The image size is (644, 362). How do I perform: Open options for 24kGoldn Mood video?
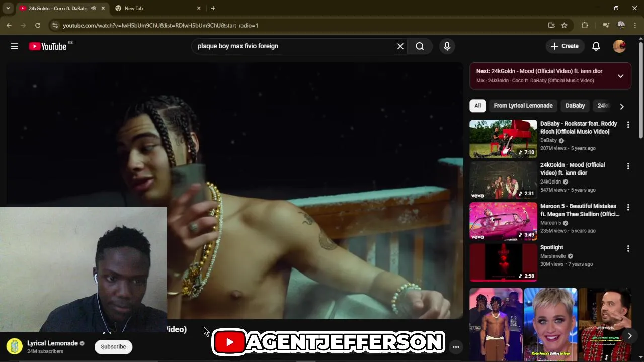628,166
